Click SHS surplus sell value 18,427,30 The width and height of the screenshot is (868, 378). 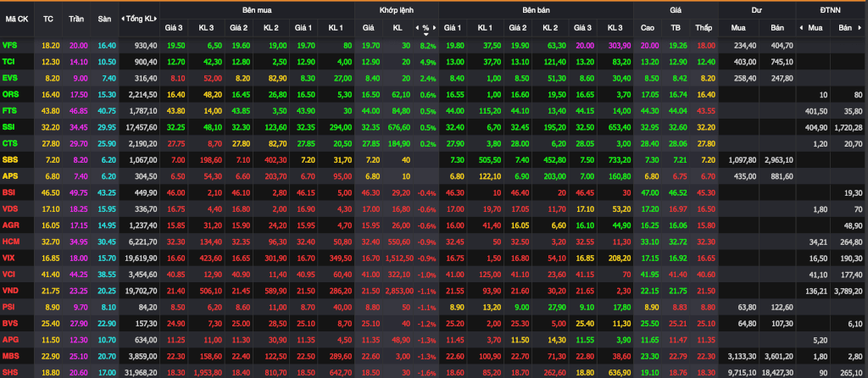click(777, 374)
